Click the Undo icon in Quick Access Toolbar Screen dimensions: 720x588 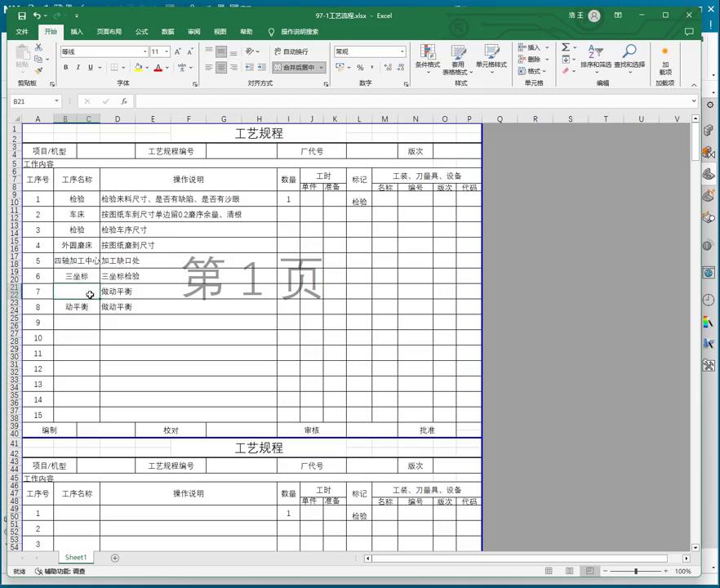pyautogui.click(x=37, y=16)
